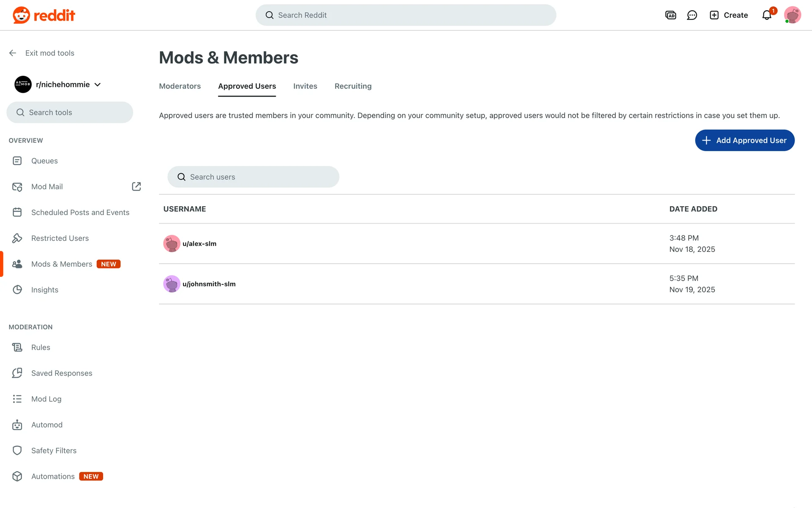This screenshot has width=812, height=508.
Task: Click the Add Approved User button
Action: coord(744,140)
